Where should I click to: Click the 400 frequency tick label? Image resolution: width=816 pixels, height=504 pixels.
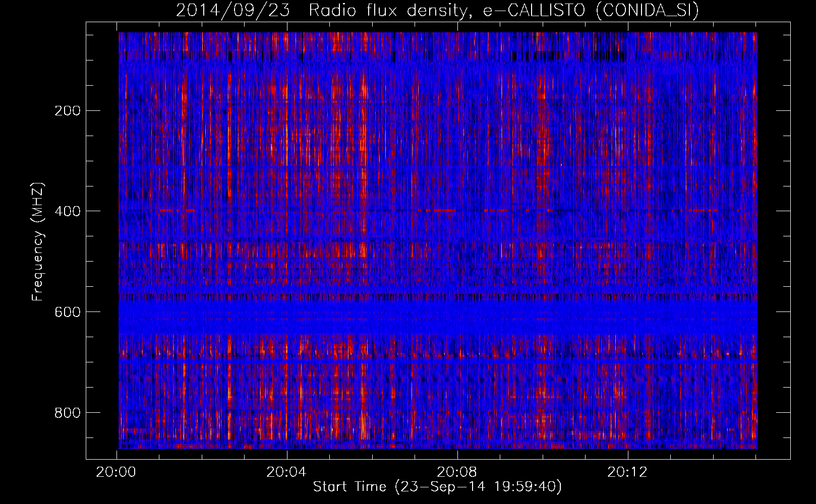point(67,211)
